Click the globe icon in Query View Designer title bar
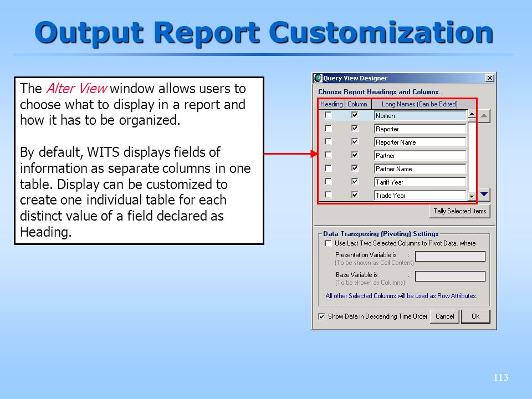This screenshot has height=399, width=532. click(x=318, y=78)
